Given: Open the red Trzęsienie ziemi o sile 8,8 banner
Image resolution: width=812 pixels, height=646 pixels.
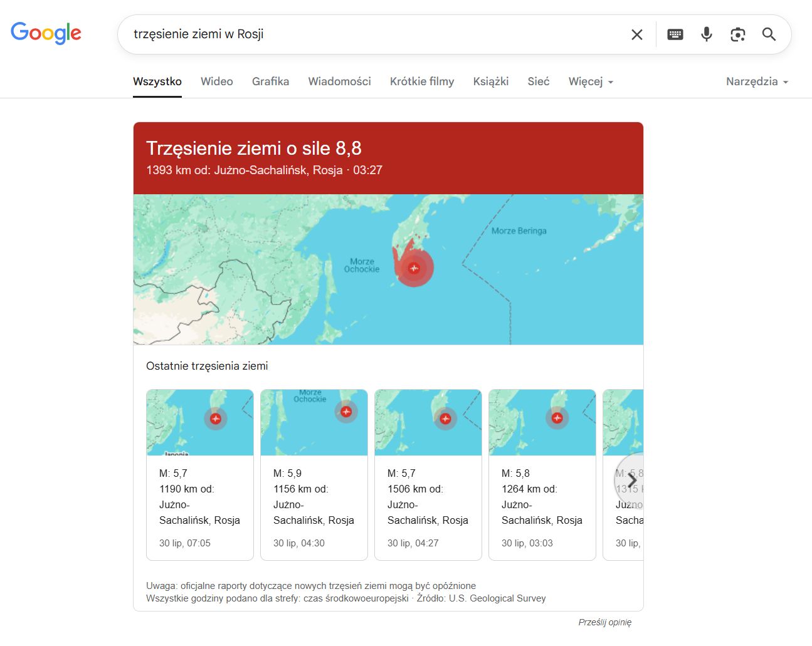Looking at the screenshot, I should tap(388, 155).
